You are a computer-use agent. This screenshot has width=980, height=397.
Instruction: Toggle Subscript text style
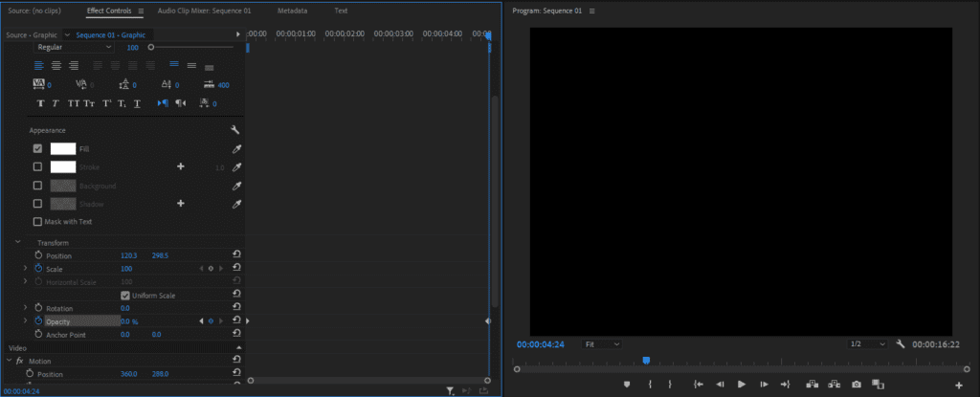click(122, 103)
